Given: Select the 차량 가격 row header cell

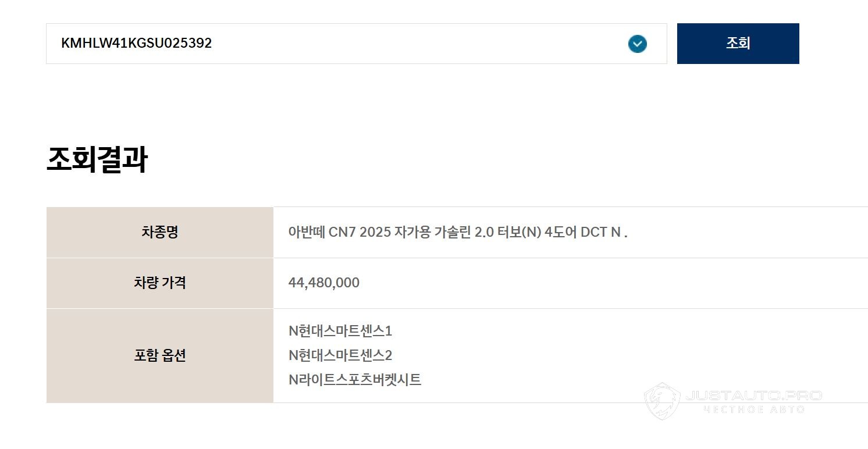Looking at the screenshot, I should (159, 283).
